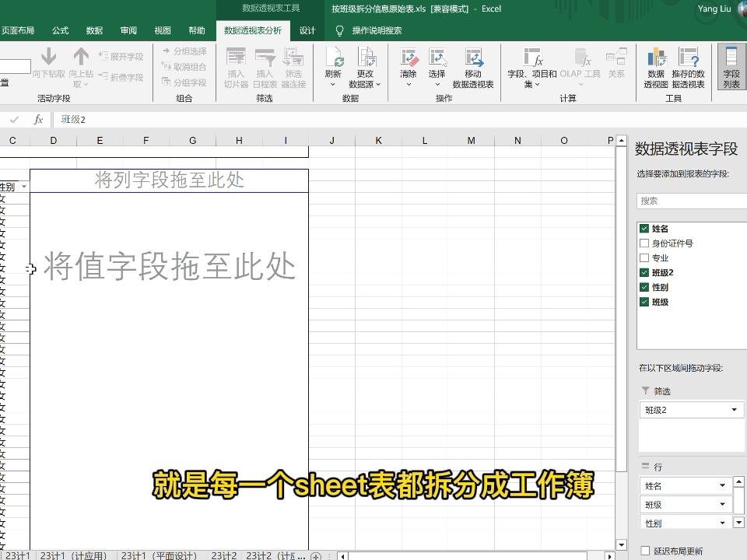Check the 专业 field checkbox
Image resolution: width=747 pixels, height=560 pixels.
(644, 257)
